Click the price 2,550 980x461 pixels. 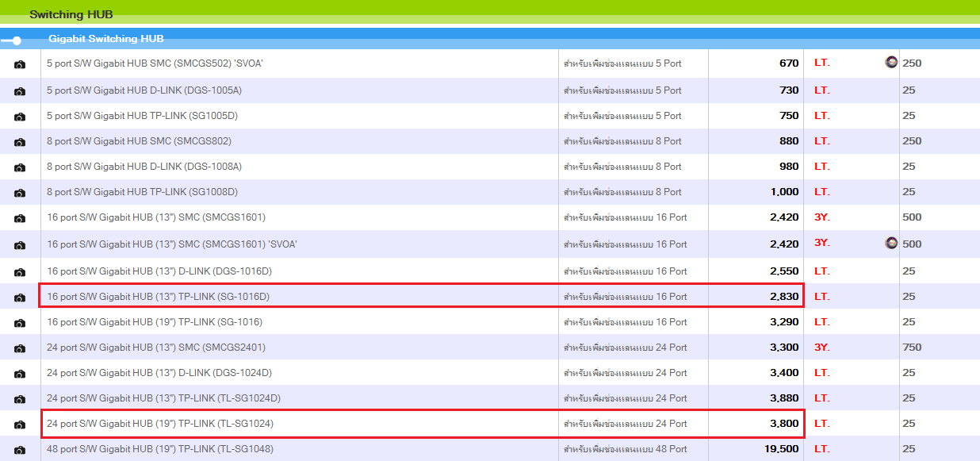click(785, 271)
